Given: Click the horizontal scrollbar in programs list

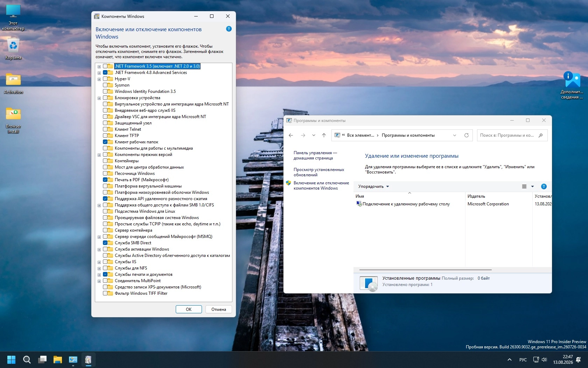Looking at the screenshot, I should coord(425,270).
